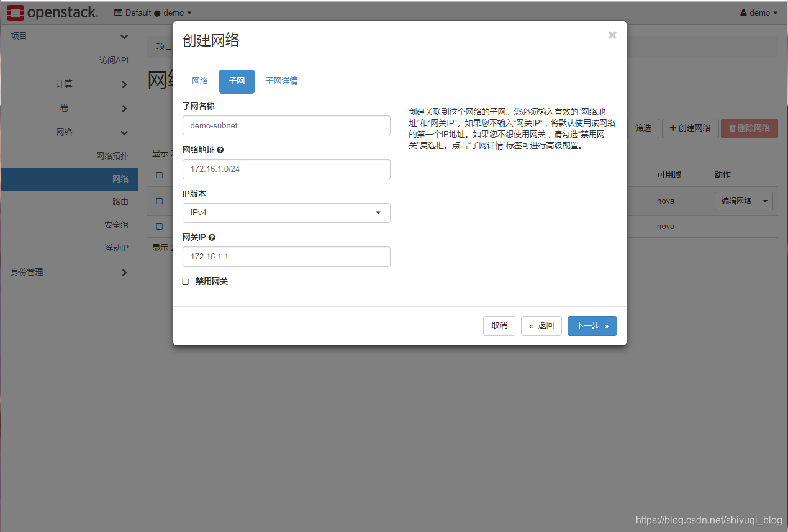788x532 pixels.
Task: Expand the 项目 sidebar section
Action: pyautogui.click(x=69, y=37)
